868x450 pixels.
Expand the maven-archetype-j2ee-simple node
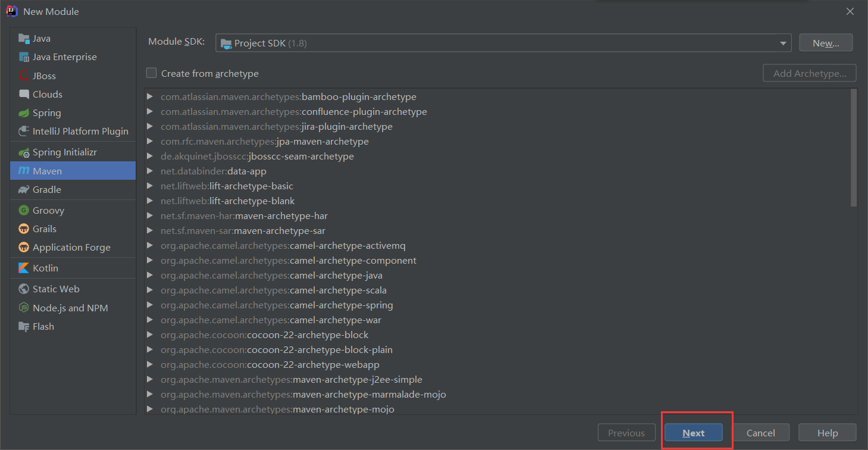pyautogui.click(x=150, y=380)
